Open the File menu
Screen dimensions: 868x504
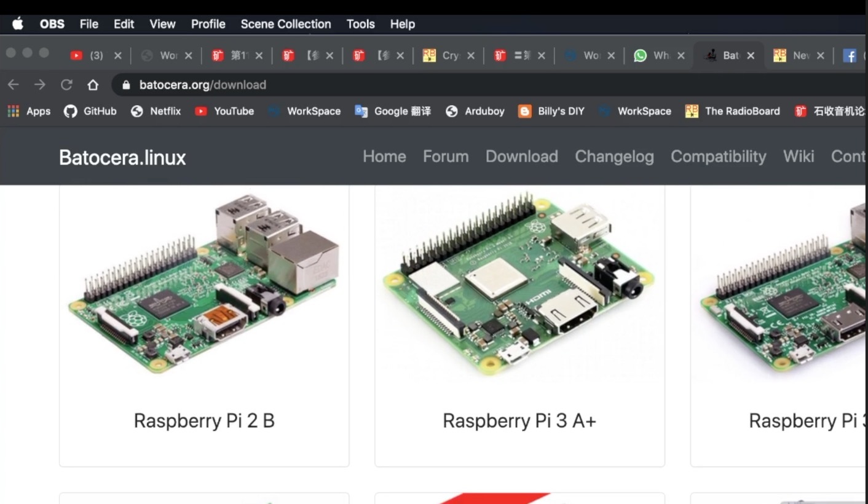click(89, 24)
